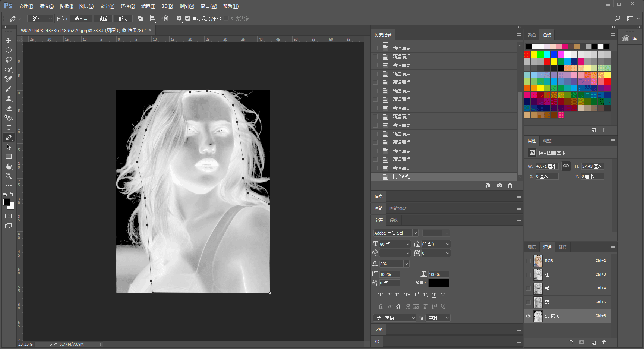Click the 选区... button

point(81,19)
